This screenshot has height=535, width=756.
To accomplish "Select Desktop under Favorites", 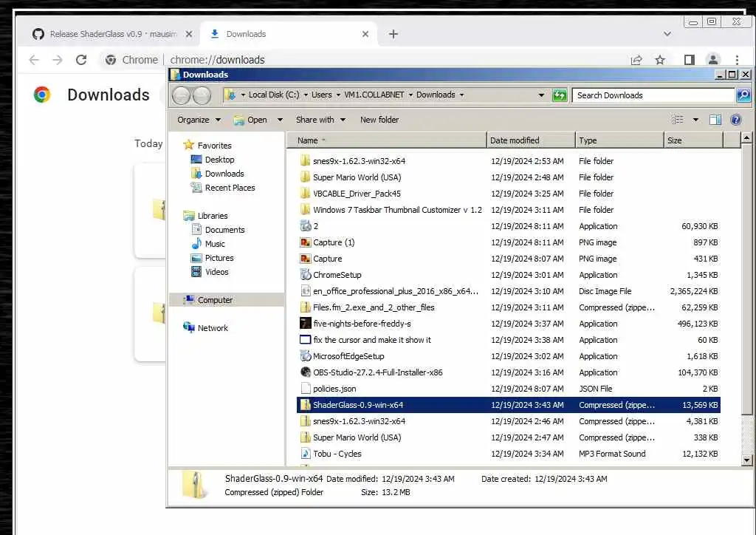I will pos(213,160).
